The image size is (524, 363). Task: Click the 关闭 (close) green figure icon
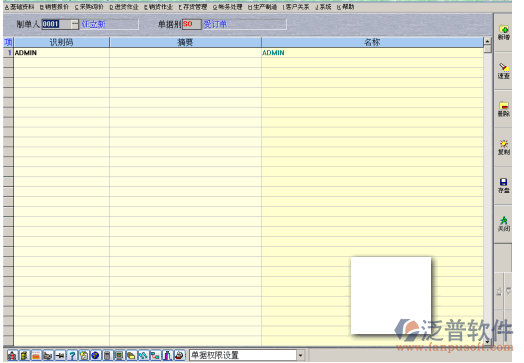pos(504,224)
